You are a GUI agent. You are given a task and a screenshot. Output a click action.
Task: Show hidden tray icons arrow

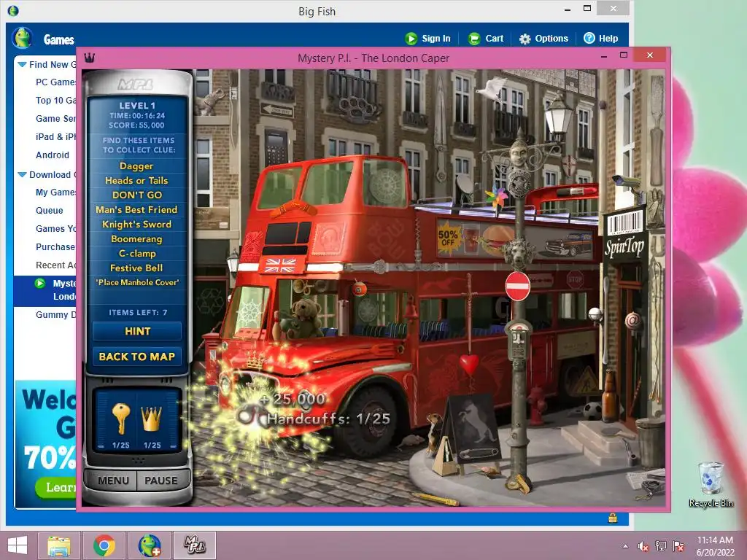point(625,546)
